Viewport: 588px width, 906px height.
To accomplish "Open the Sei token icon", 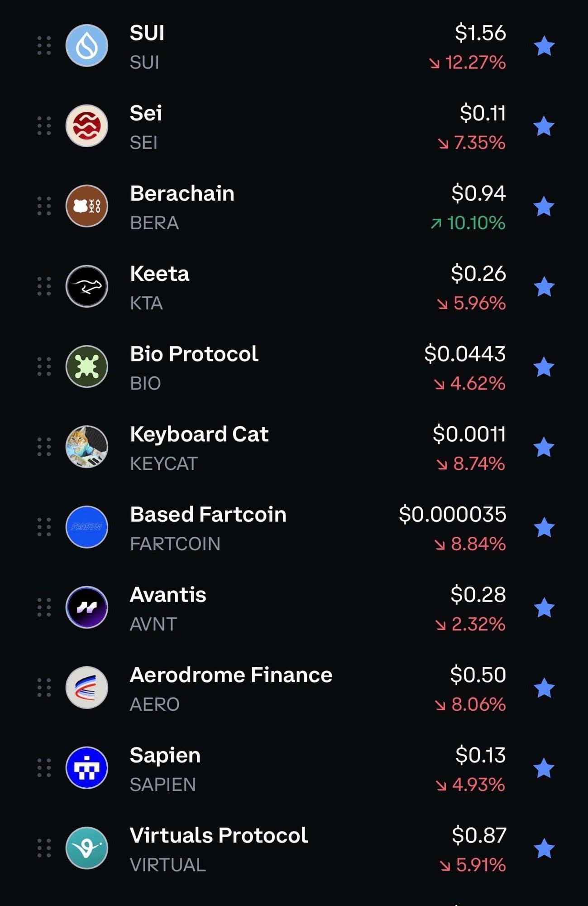I will point(87,126).
